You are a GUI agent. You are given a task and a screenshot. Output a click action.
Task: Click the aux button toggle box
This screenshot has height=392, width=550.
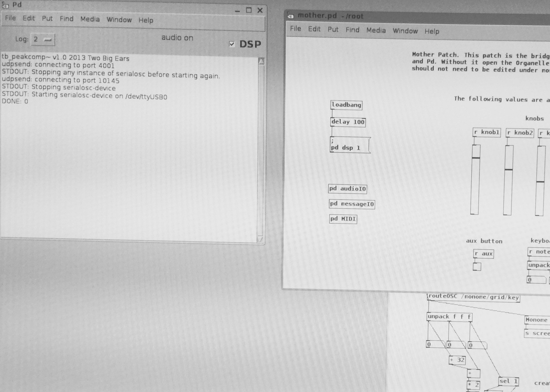pyautogui.click(x=477, y=267)
